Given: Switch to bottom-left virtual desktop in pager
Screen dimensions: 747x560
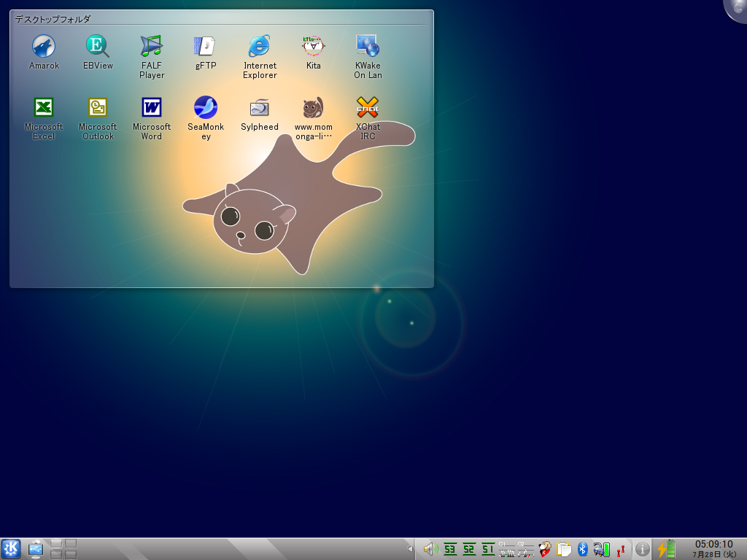Looking at the screenshot, I should coord(56,555).
